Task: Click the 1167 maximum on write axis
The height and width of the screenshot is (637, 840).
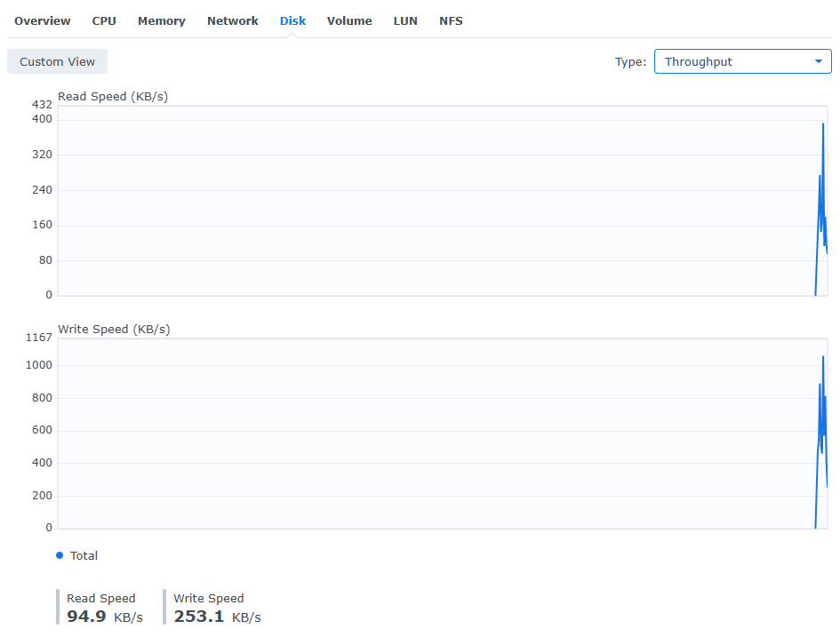Action: [x=39, y=338]
